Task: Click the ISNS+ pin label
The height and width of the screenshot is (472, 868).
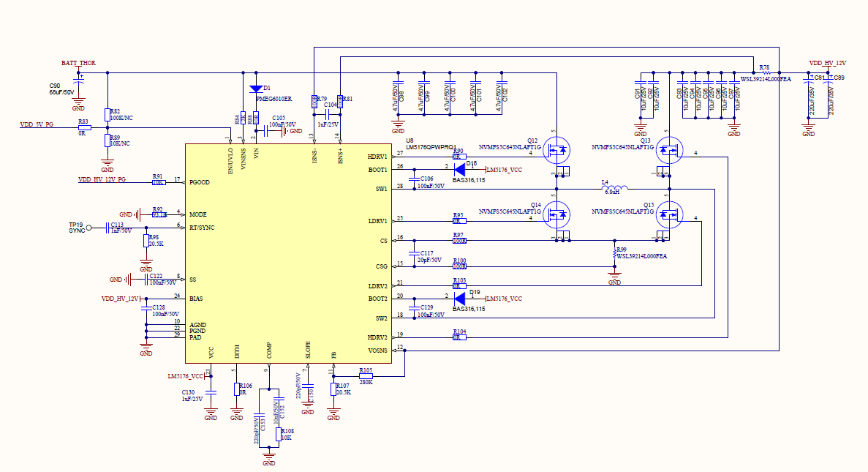Action: [340, 156]
